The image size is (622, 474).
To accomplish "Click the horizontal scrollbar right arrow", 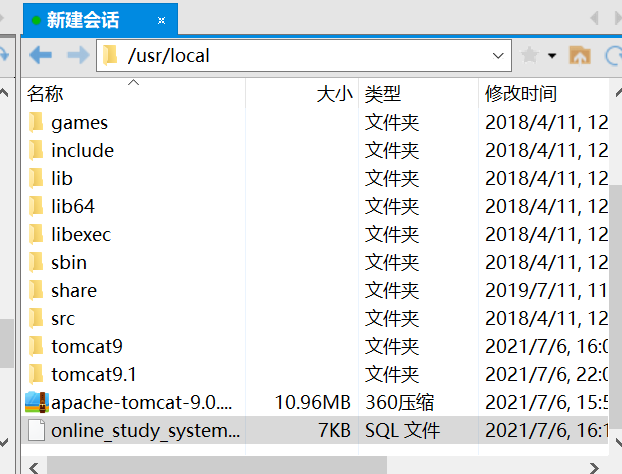I will (x=594, y=466).
